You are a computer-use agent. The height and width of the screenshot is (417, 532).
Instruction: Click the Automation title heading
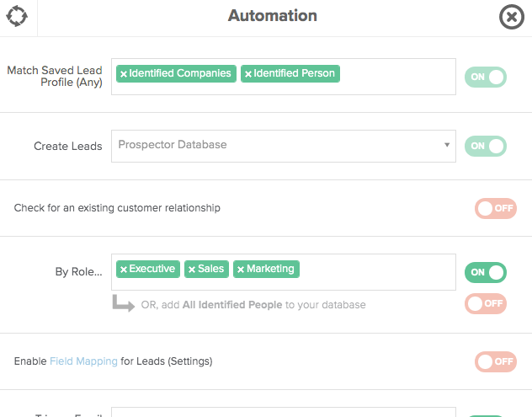tap(273, 16)
